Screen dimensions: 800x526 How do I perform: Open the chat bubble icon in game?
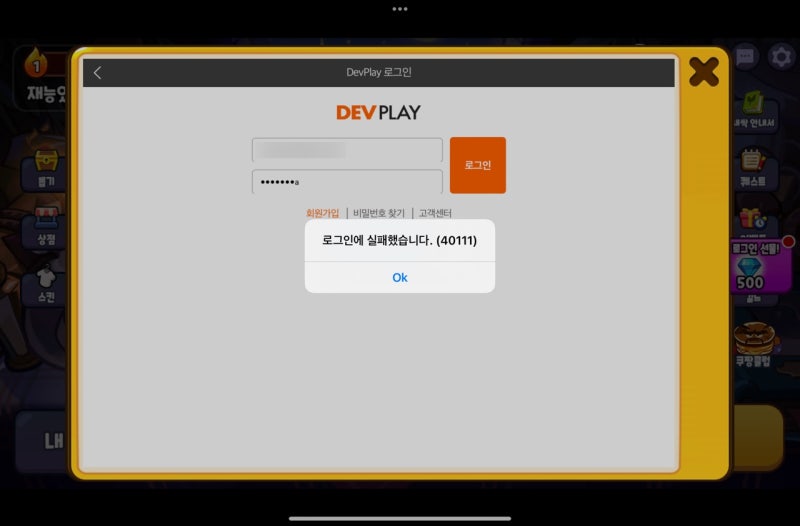745,56
